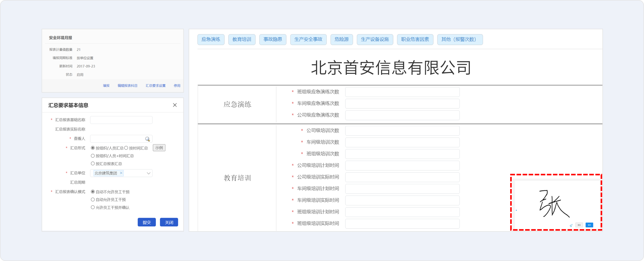Screen dimensions: 644x261
Task: Click the gray cancel button in signature pad
Action: [579, 225]
